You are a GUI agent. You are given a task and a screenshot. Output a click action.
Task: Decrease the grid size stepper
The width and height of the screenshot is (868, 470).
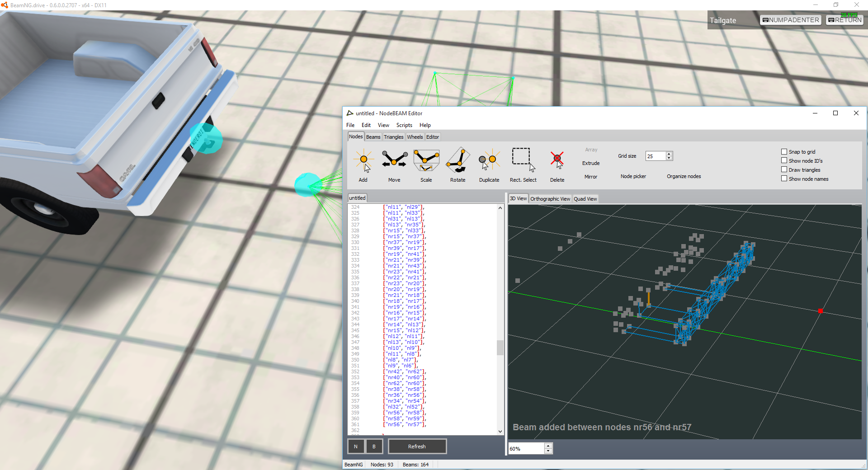coord(670,158)
